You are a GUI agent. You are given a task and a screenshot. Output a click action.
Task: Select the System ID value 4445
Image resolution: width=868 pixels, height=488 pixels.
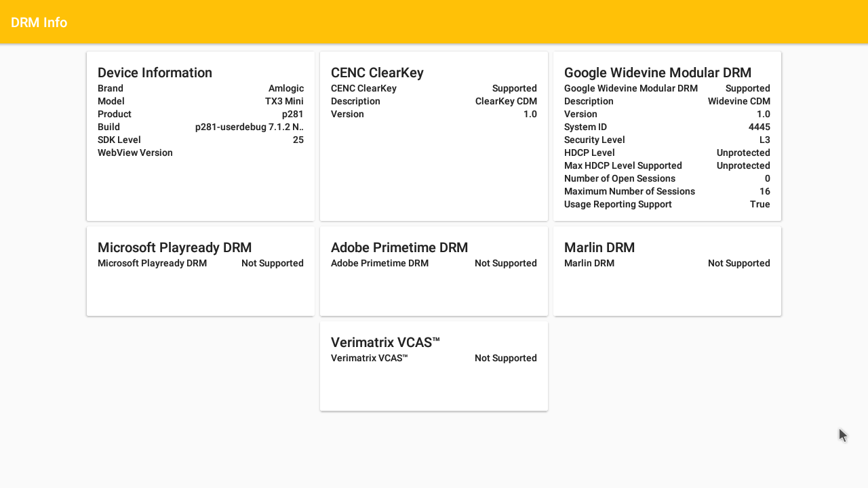pyautogui.click(x=759, y=127)
